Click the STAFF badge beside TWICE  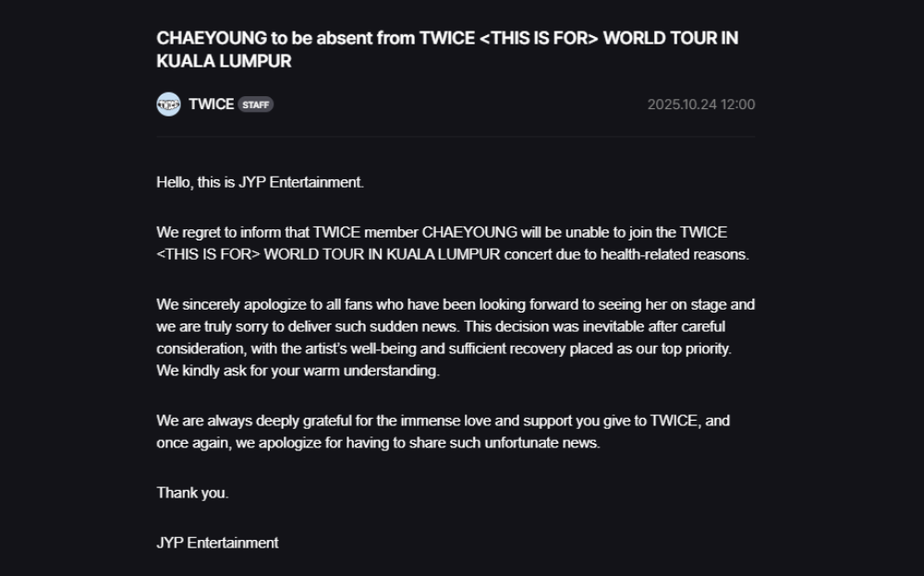tap(256, 104)
